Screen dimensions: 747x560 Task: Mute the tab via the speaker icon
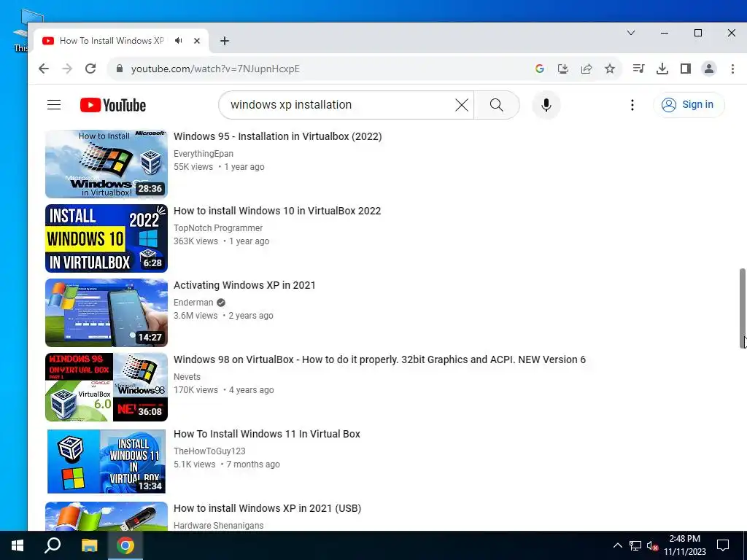pyautogui.click(x=178, y=41)
